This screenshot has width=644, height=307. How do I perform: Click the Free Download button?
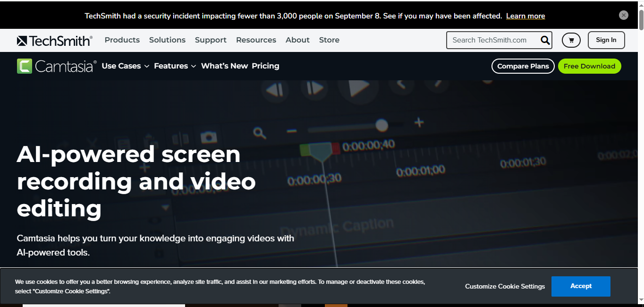589,66
